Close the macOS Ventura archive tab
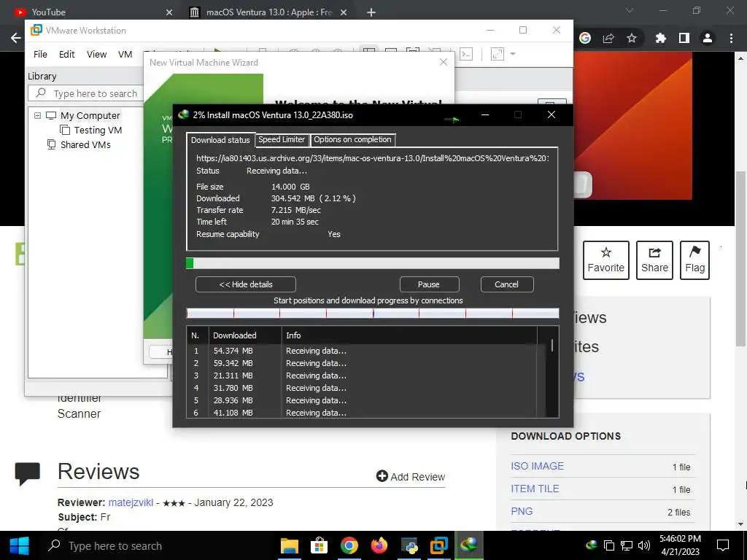747x560 pixels. [x=344, y=12]
